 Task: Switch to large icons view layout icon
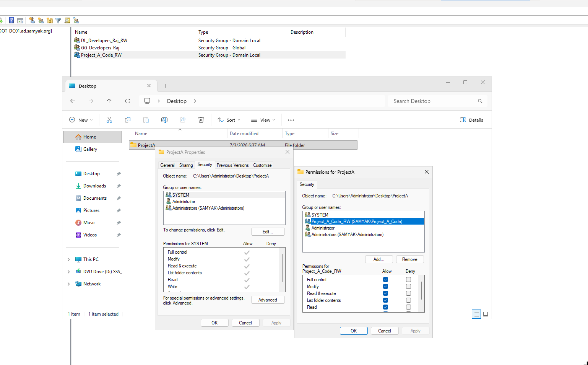486,314
